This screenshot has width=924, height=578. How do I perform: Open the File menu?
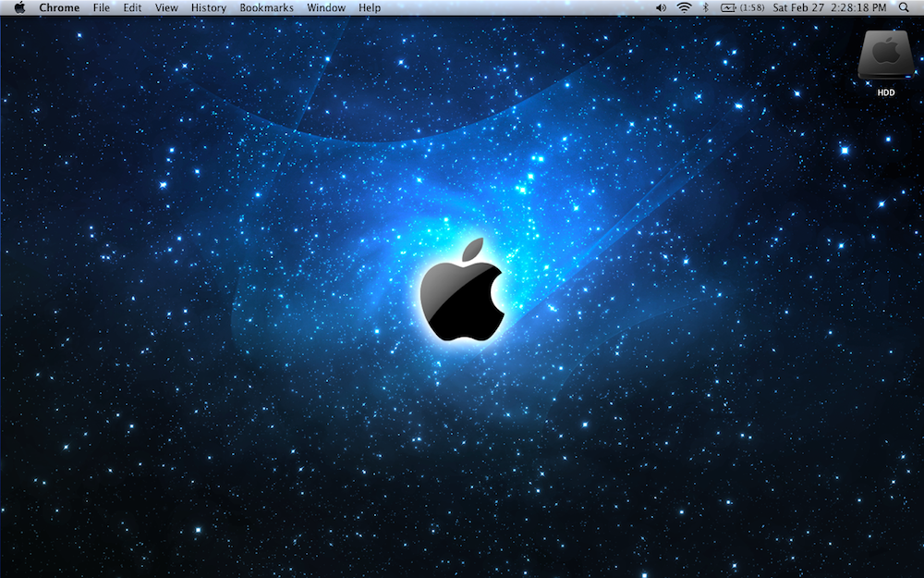[x=102, y=7]
